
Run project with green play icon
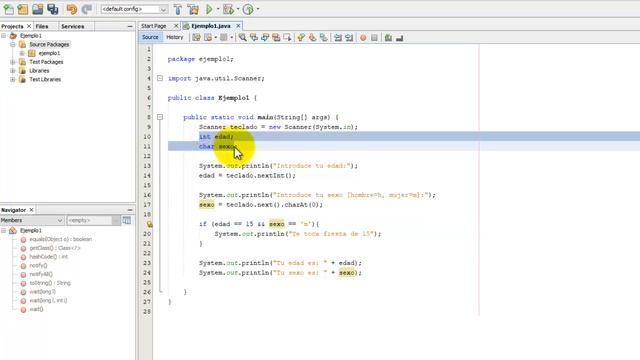[209, 9]
